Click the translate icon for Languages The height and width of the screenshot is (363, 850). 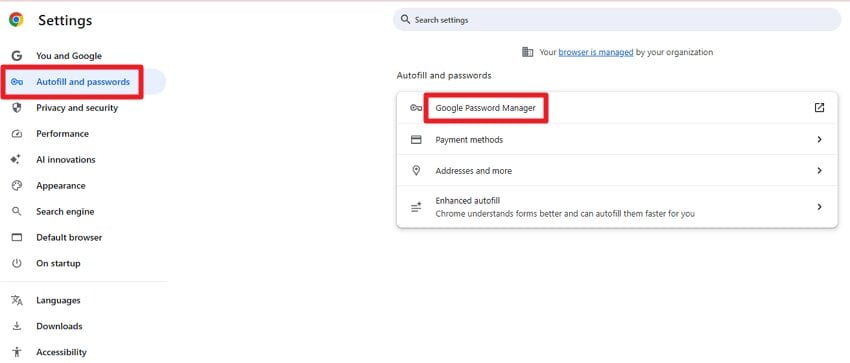pos(17,300)
